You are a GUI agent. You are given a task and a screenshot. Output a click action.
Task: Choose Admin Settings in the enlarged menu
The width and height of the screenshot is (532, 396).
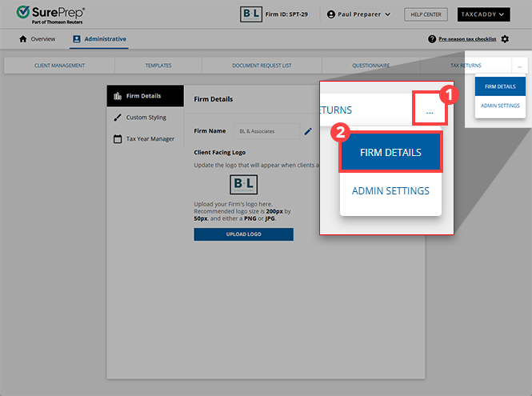[390, 191]
